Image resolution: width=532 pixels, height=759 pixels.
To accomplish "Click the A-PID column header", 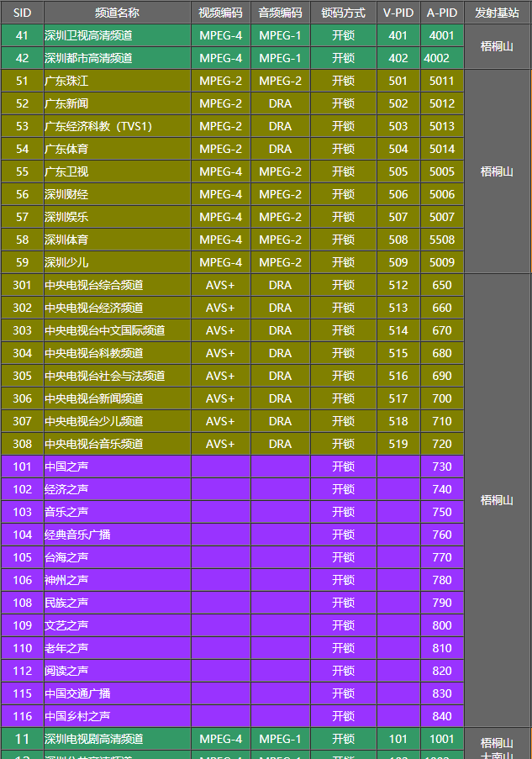I will pos(442,13).
